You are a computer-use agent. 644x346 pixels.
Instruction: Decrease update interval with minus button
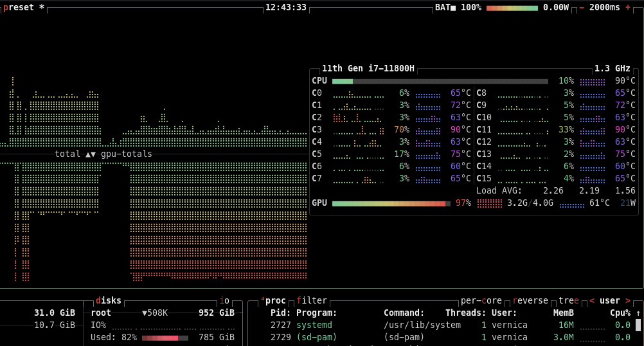point(582,8)
